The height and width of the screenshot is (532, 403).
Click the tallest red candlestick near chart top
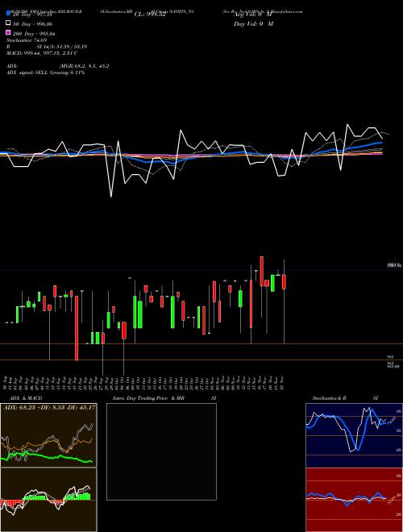pyautogui.click(x=261, y=271)
